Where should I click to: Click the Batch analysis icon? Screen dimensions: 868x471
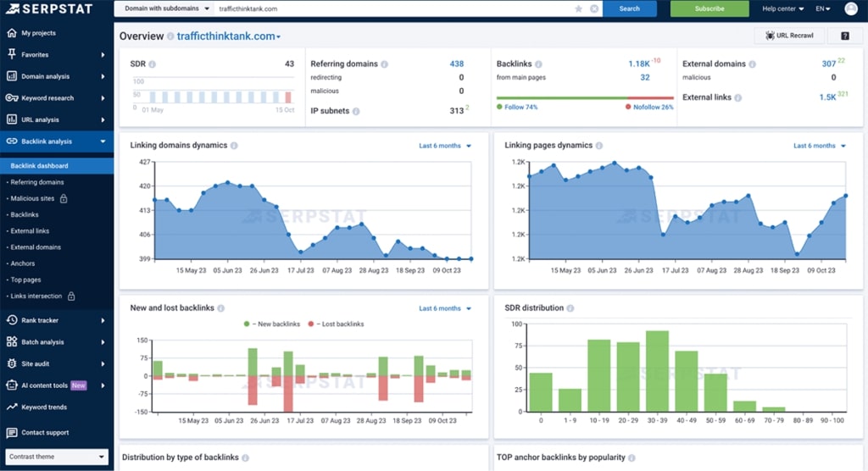12,342
